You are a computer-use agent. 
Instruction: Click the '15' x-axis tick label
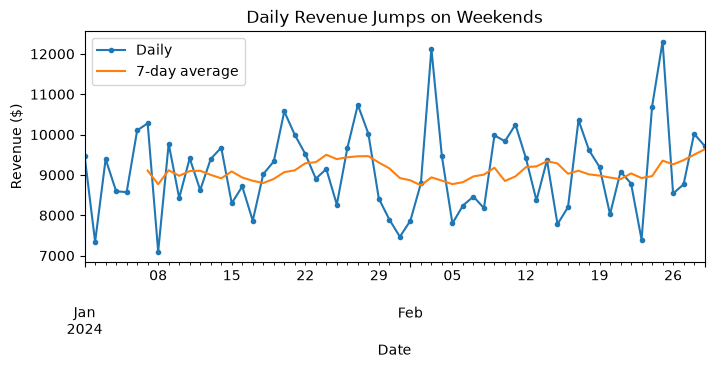click(232, 276)
